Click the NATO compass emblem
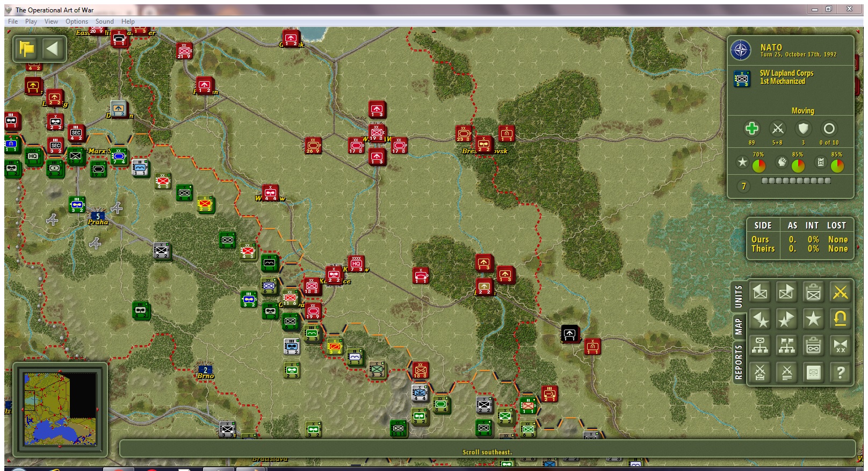 (x=741, y=51)
